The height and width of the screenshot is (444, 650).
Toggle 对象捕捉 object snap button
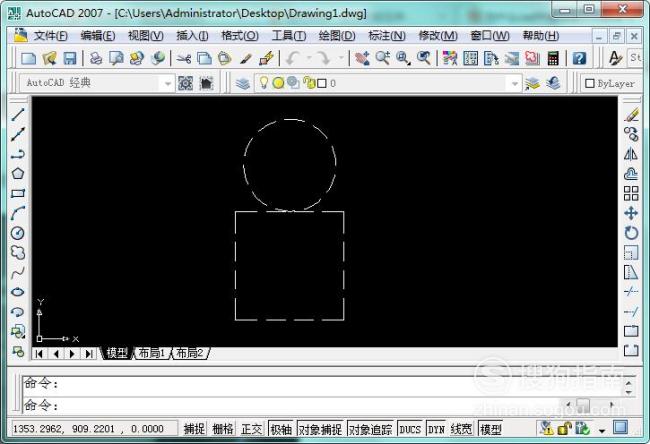pos(320,429)
